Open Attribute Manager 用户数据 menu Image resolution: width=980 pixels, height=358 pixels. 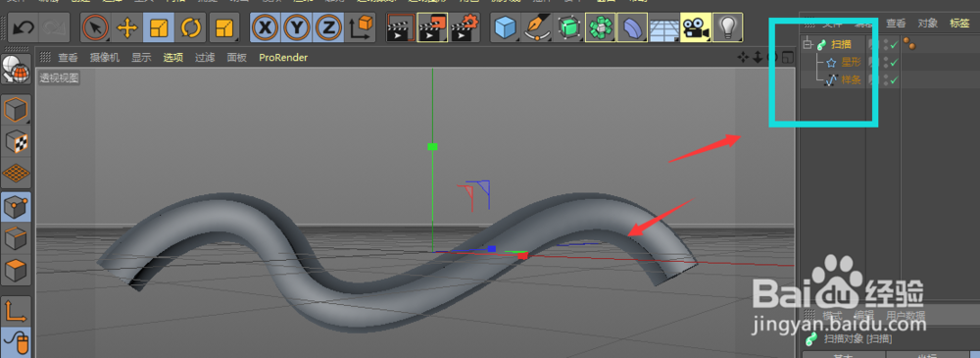[906, 315]
